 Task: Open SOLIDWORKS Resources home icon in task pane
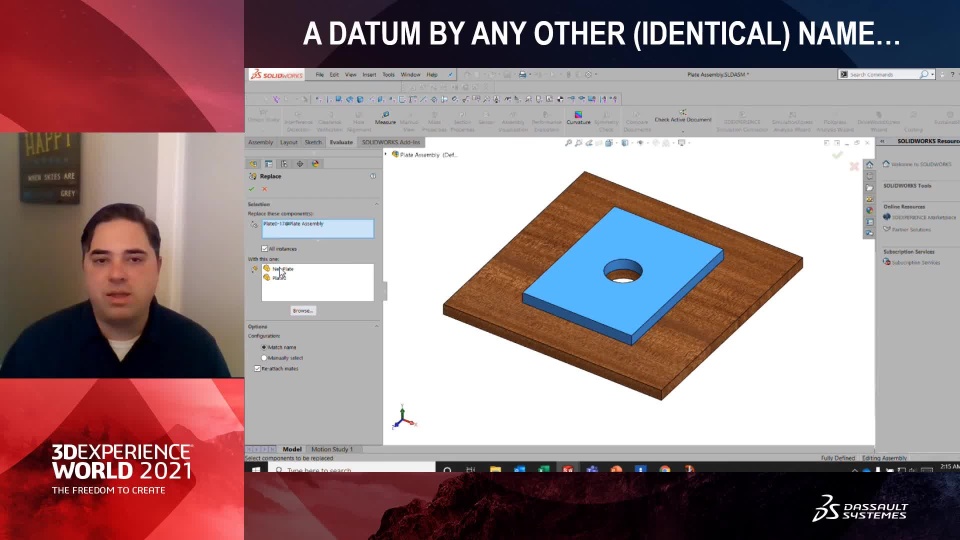click(869, 165)
